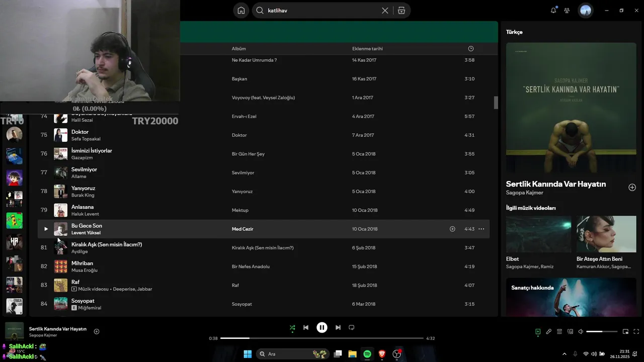
Task: Open the Sertlik Kanında Var Hayatın cover art
Action: [571, 108]
